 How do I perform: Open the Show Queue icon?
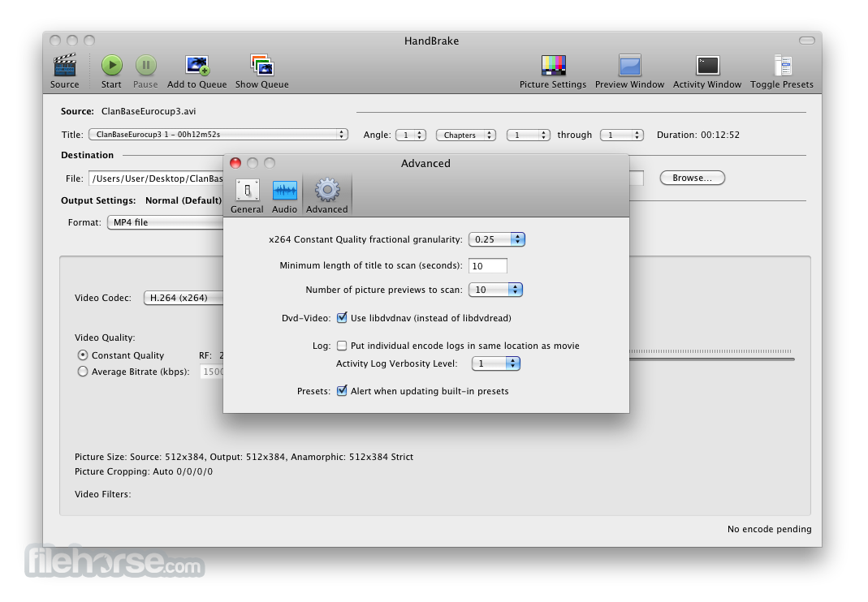[x=261, y=65]
